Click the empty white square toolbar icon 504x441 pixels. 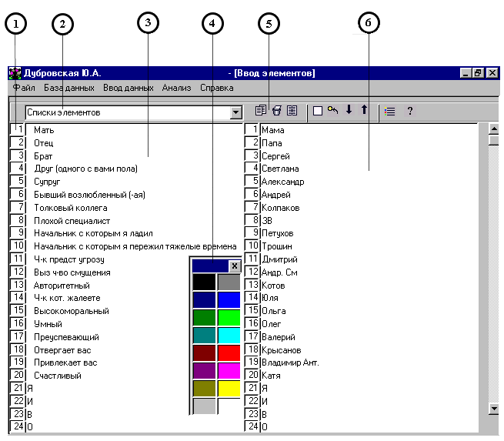coord(318,111)
